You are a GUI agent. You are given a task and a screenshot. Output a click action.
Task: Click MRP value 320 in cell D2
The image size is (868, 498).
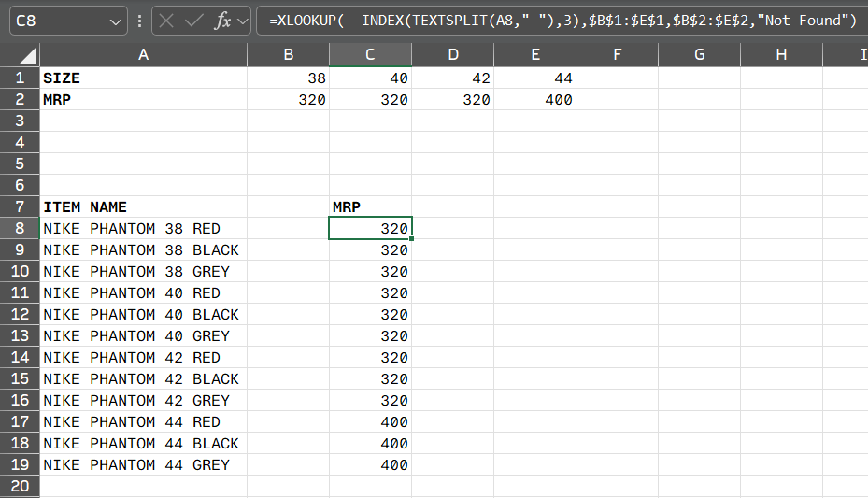click(x=453, y=100)
